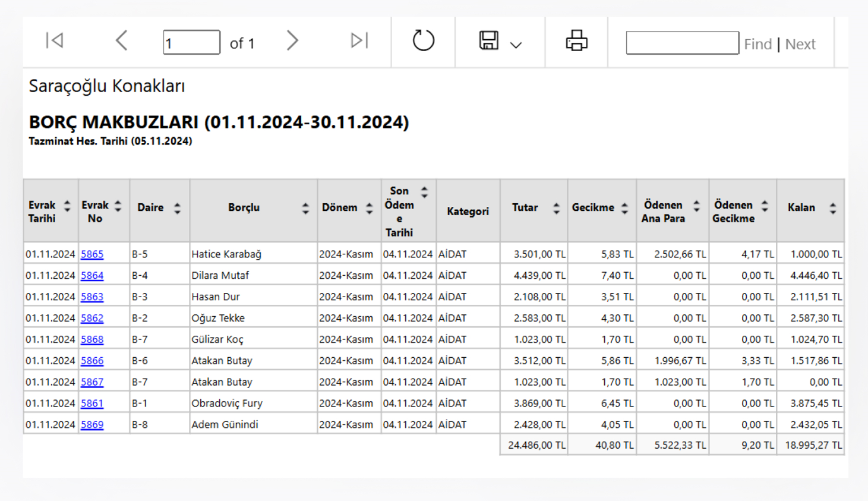Click the B-1 apartment cell
The image size is (868, 501).
pos(159,404)
